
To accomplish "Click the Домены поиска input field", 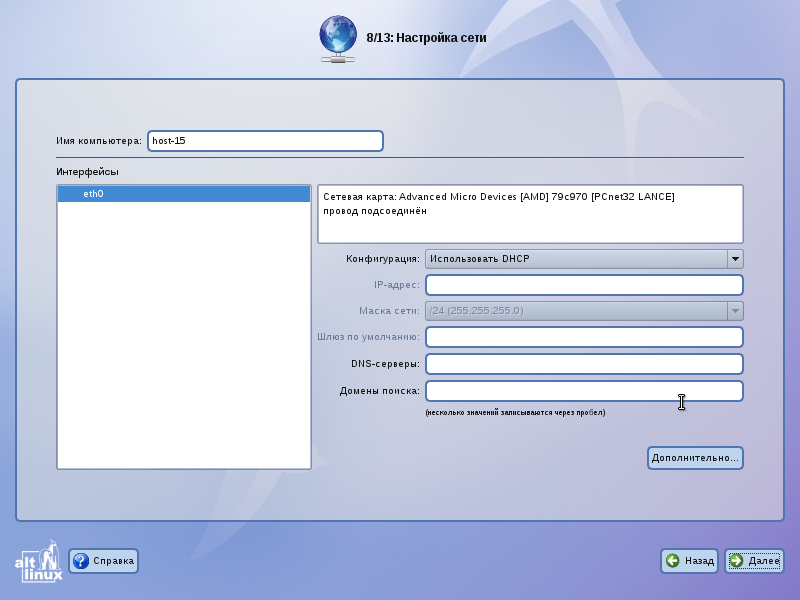I will tap(584, 391).
